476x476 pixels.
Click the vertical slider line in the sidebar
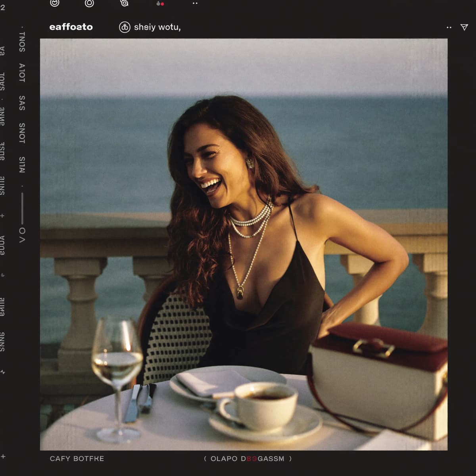tap(22, 208)
